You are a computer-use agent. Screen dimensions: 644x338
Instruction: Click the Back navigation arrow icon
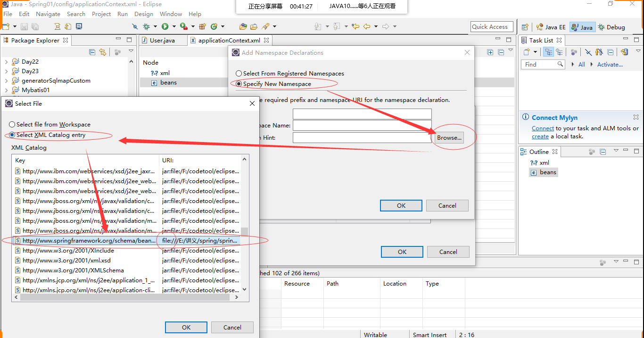(367, 27)
